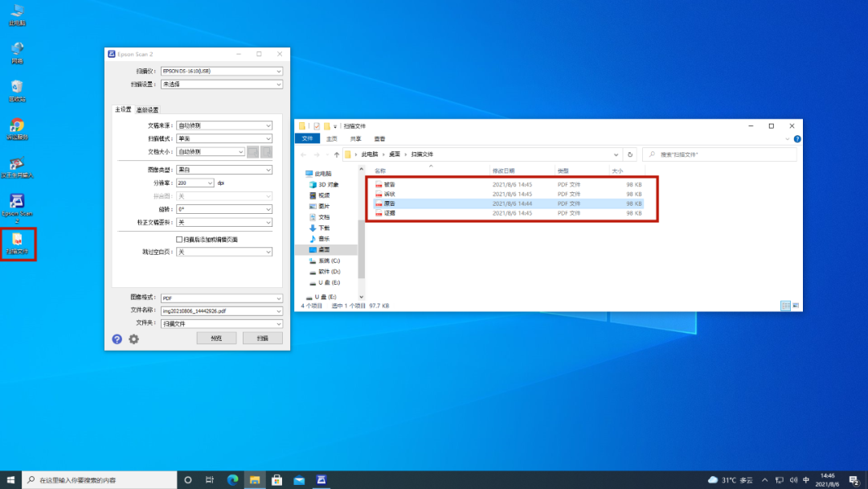The height and width of the screenshot is (489, 868).
Task: Go up one folder level in Explorer
Action: pos(337,154)
